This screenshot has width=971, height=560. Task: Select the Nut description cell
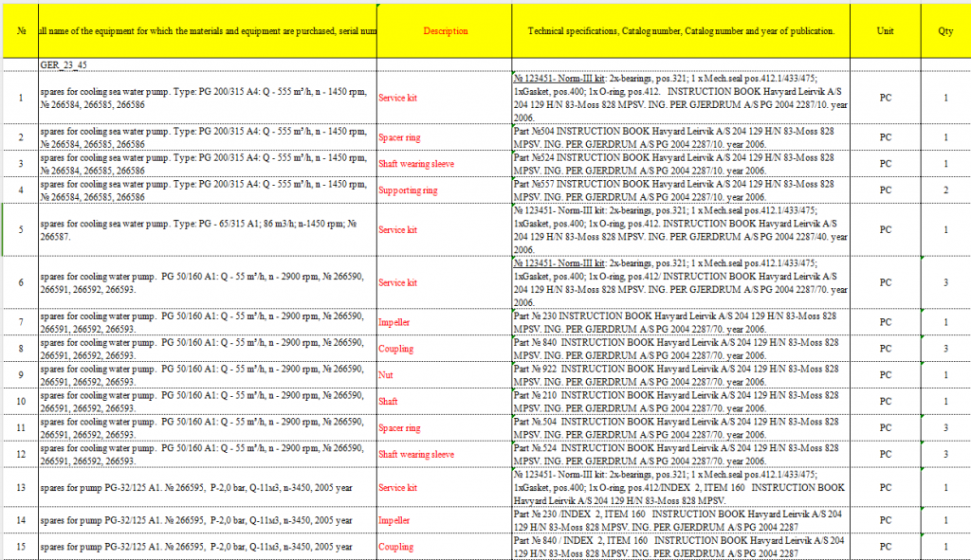tap(387, 375)
